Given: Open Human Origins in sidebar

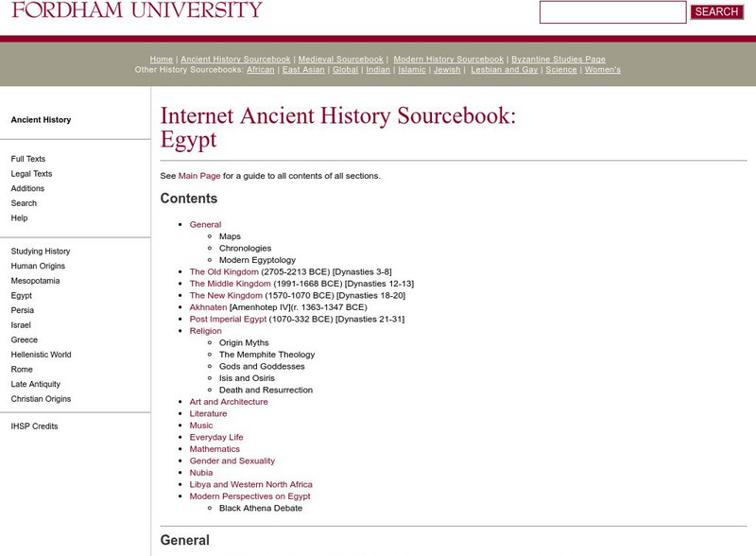Looking at the screenshot, I should tap(38, 266).
